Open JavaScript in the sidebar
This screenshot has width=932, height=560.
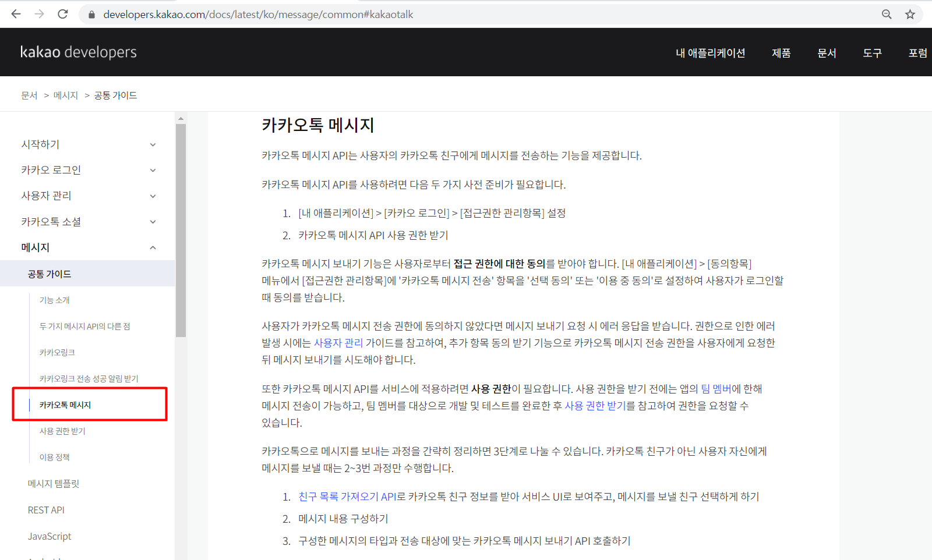point(50,536)
